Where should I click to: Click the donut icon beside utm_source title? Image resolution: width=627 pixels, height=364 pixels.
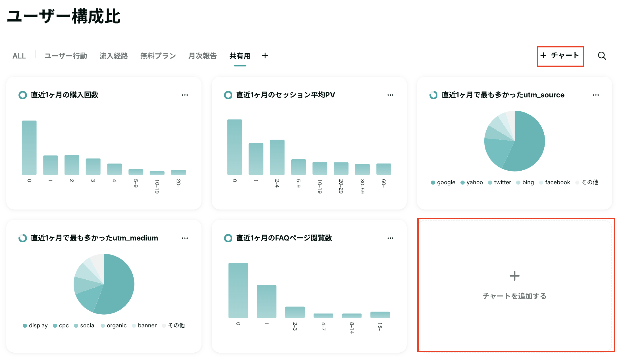click(433, 95)
